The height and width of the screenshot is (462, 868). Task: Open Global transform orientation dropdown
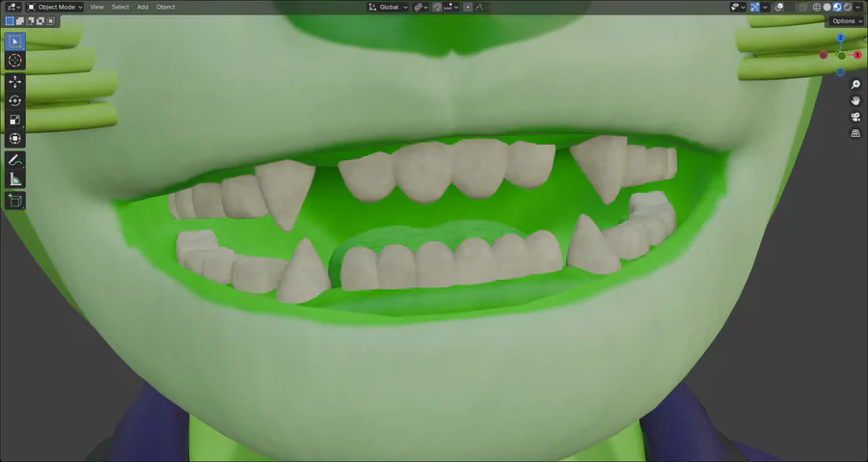pyautogui.click(x=388, y=7)
